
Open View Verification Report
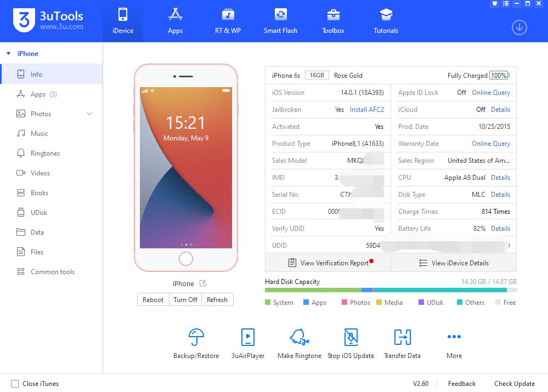[x=328, y=263]
